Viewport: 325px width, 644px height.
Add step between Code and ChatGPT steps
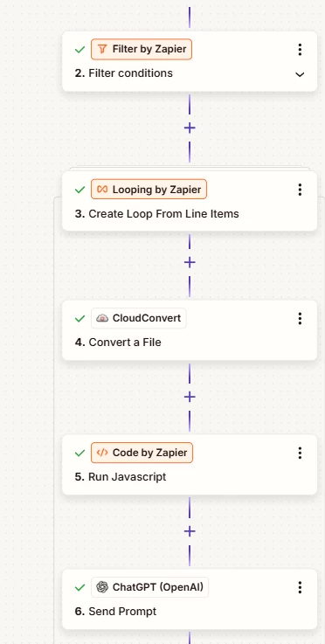point(190,531)
